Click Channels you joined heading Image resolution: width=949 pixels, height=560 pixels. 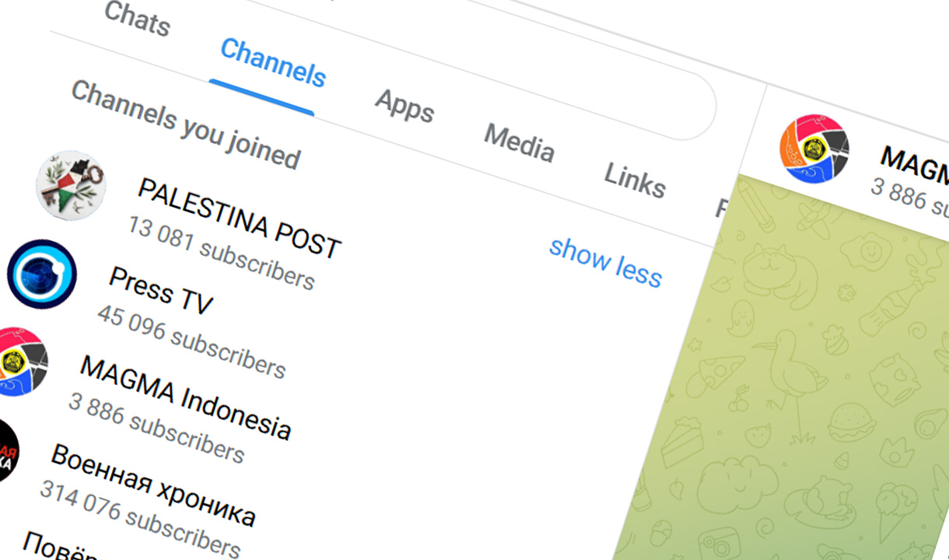[185, 124]
